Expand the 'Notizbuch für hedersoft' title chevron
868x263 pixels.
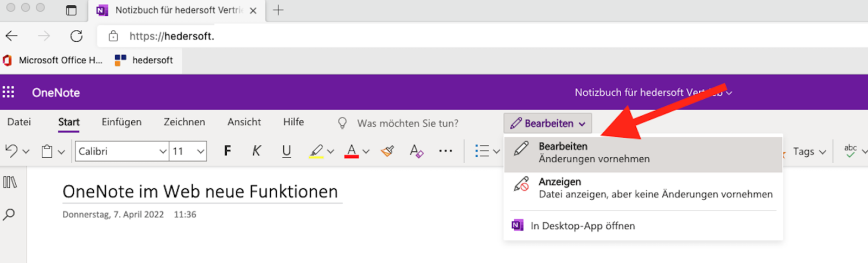[x=729, y=93]
